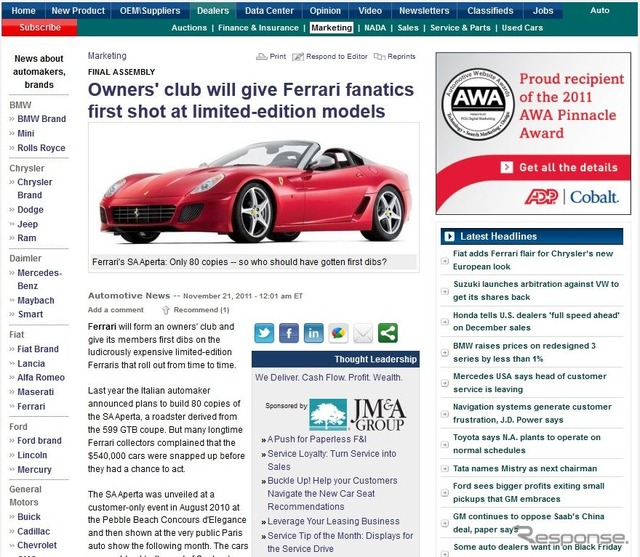Image resolution: width=640 pixels, height=557 pixels.
Task: Switch to the OEM\Suppliers tab
Action: point(150,11)
